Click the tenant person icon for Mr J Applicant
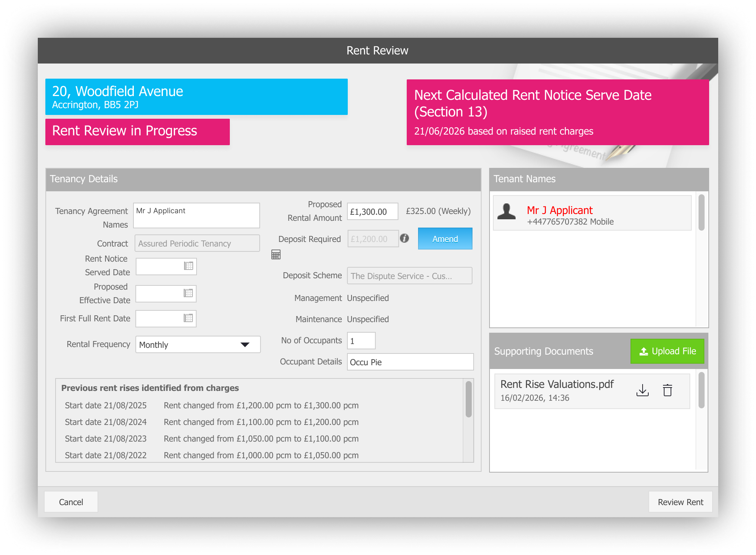756x555 pixels. (507, 211)
